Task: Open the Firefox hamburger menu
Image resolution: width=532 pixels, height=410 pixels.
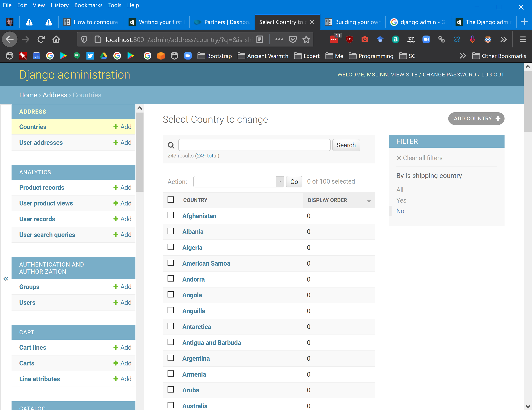Action: tap(523, 39)
